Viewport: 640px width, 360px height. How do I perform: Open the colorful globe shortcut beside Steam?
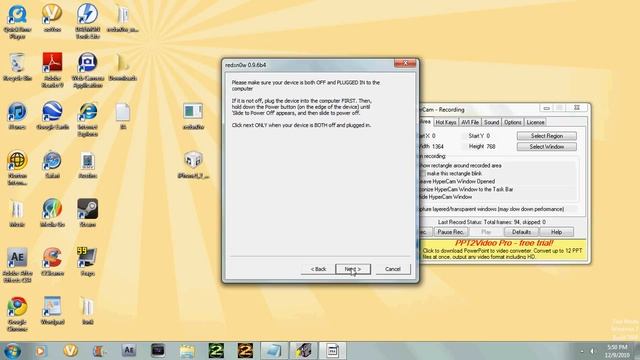[52, 213]
